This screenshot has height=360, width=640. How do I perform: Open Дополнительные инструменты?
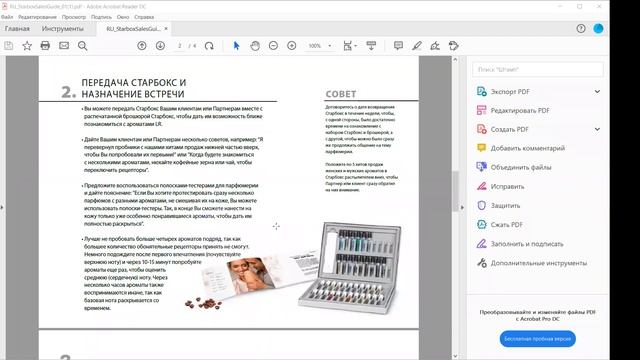[x=538, y=263]
